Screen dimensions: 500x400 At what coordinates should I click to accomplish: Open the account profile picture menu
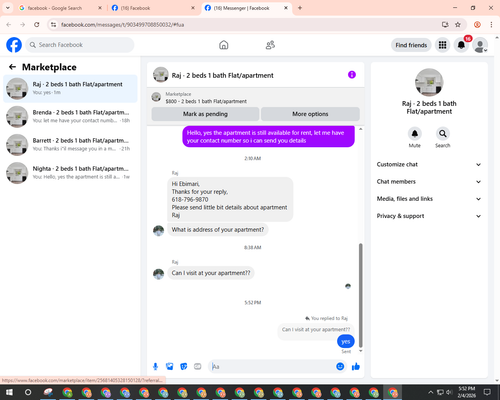[x=480, y=45]
